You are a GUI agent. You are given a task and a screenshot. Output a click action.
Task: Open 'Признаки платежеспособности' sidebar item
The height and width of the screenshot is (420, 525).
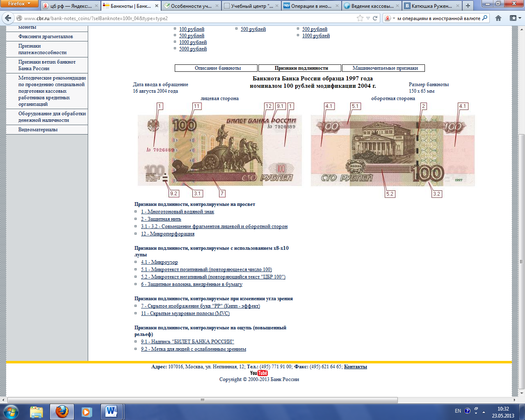pos(42,49)
